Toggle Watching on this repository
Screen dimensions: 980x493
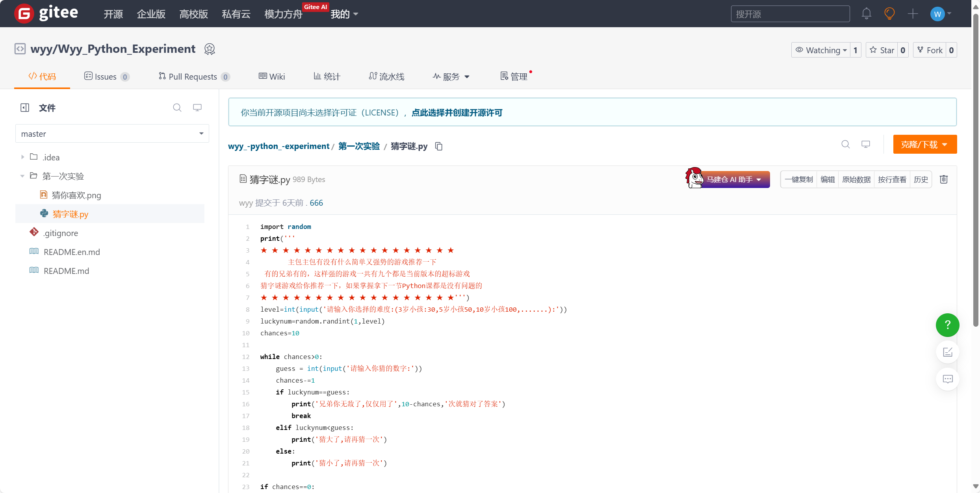click(820, 50)
